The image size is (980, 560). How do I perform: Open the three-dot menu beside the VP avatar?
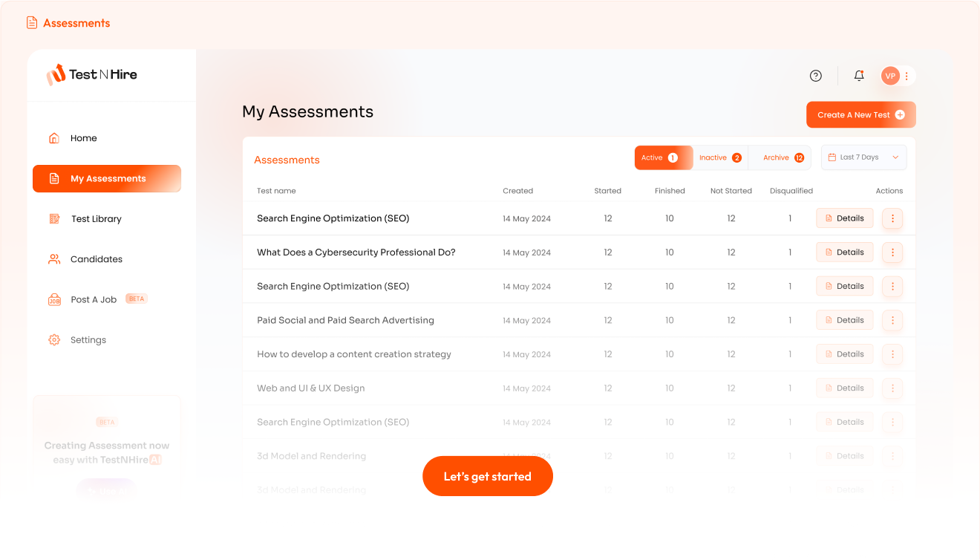coord(906,76)
